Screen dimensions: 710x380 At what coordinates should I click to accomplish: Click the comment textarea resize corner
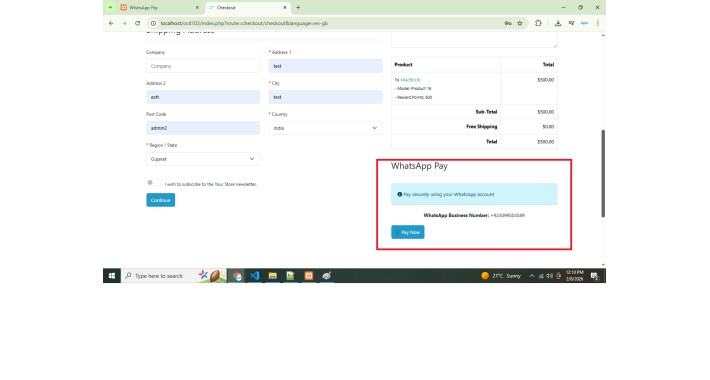pos(555,45)
